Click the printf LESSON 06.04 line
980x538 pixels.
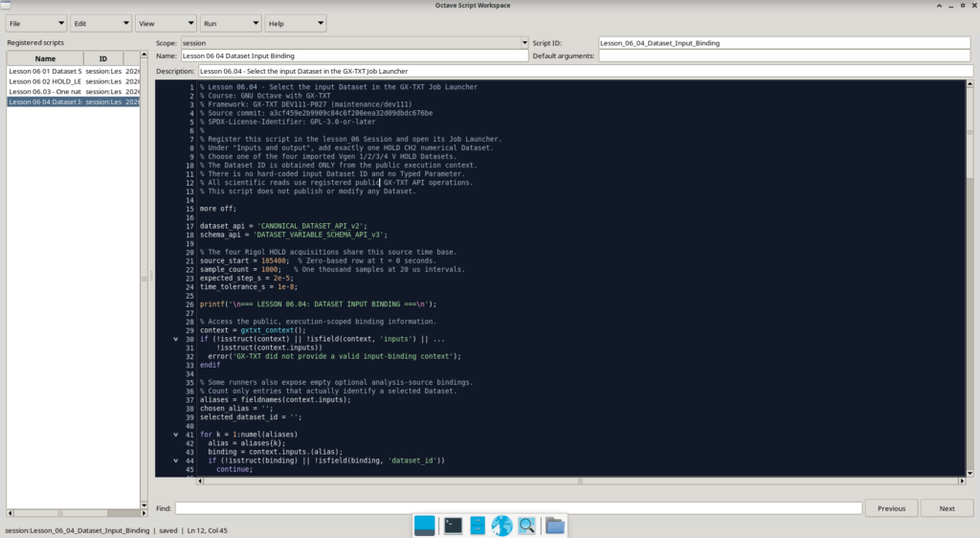coord(318,304)
